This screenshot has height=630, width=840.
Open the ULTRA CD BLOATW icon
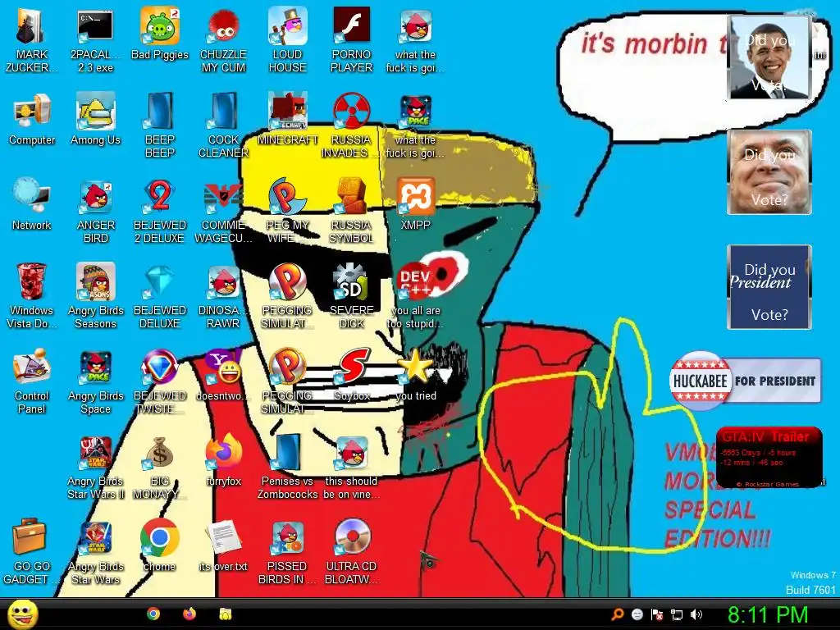[351, 552]
